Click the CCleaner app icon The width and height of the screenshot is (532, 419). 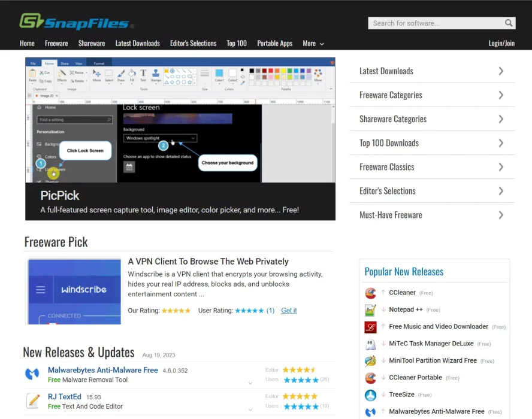[x=370, y=293]
